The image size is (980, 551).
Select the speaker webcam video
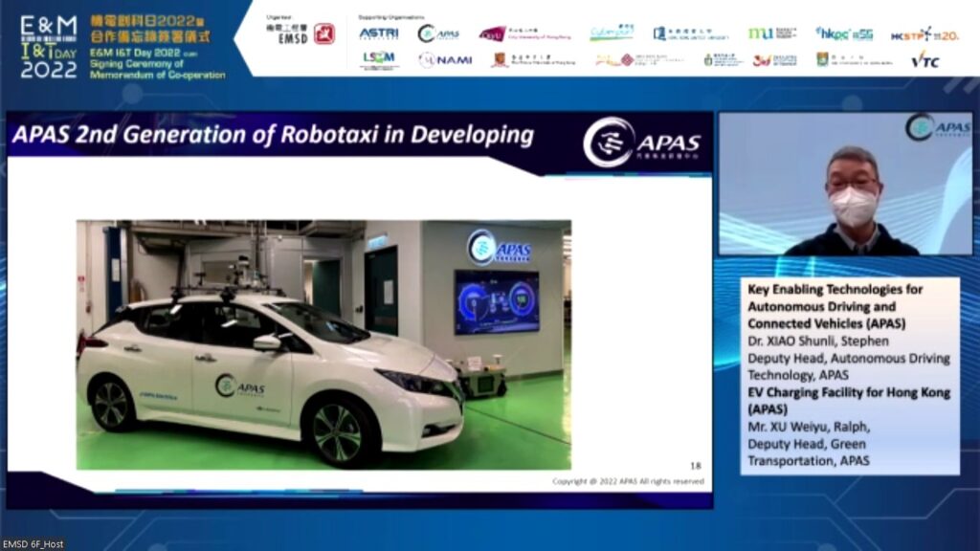tap(846, 184)
